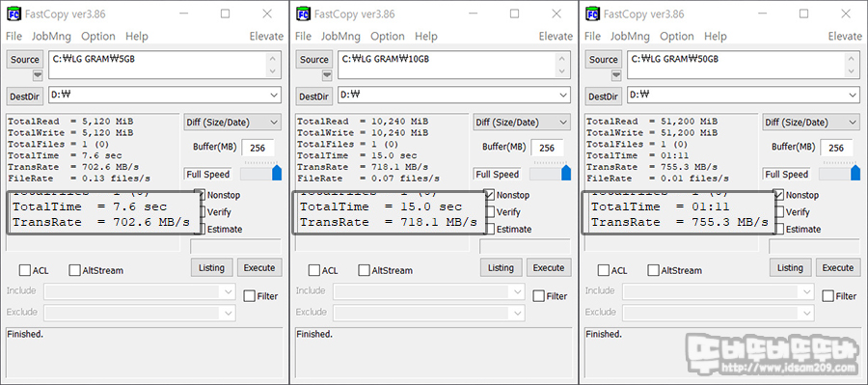Image resolution: width=868 pixels, height=385 pixels.
Task: Click the FastCopy icon in 5GB window
Action: click(14, 14)
